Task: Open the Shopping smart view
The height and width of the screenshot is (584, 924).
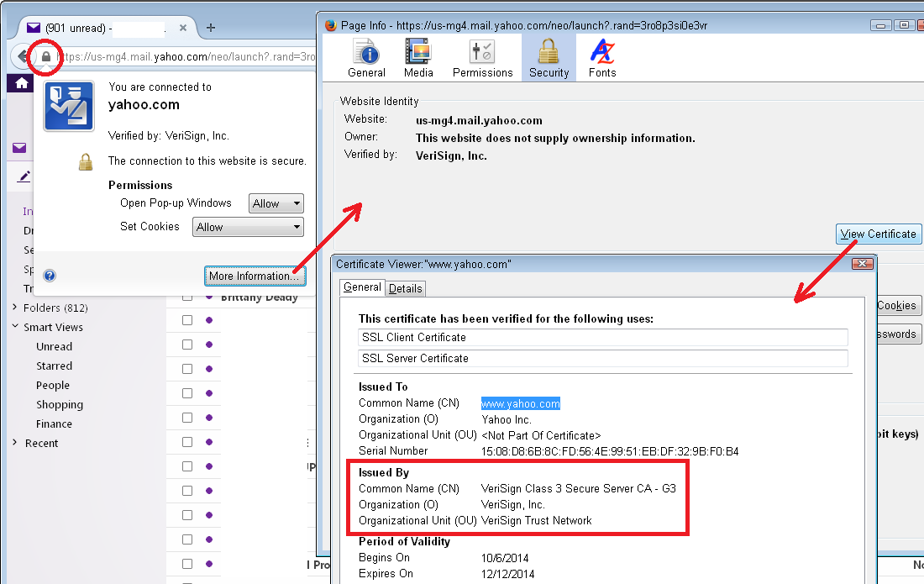Action: pos(60,405)
